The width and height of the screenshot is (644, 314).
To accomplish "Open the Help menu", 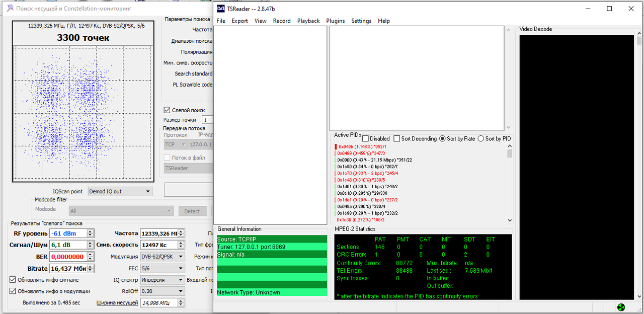I will click(x=384, y=21).
